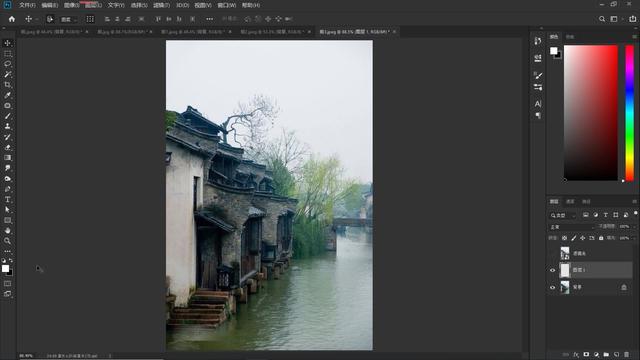Select the Spot Healing Brush tool
This screenshot has width=640, height=360.
7,106
